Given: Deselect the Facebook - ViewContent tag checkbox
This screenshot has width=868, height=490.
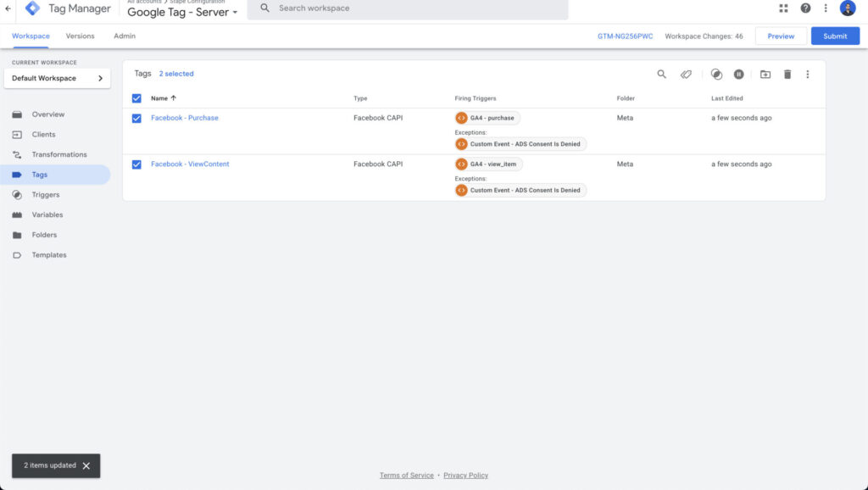Looking at the screenshot, I should [136, 164].
